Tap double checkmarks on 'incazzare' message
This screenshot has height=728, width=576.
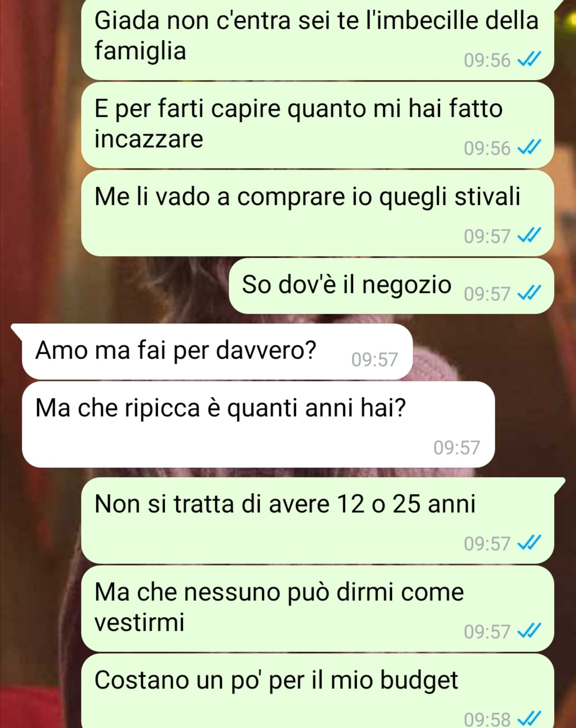pyautogui.click(x=530, y=147)
